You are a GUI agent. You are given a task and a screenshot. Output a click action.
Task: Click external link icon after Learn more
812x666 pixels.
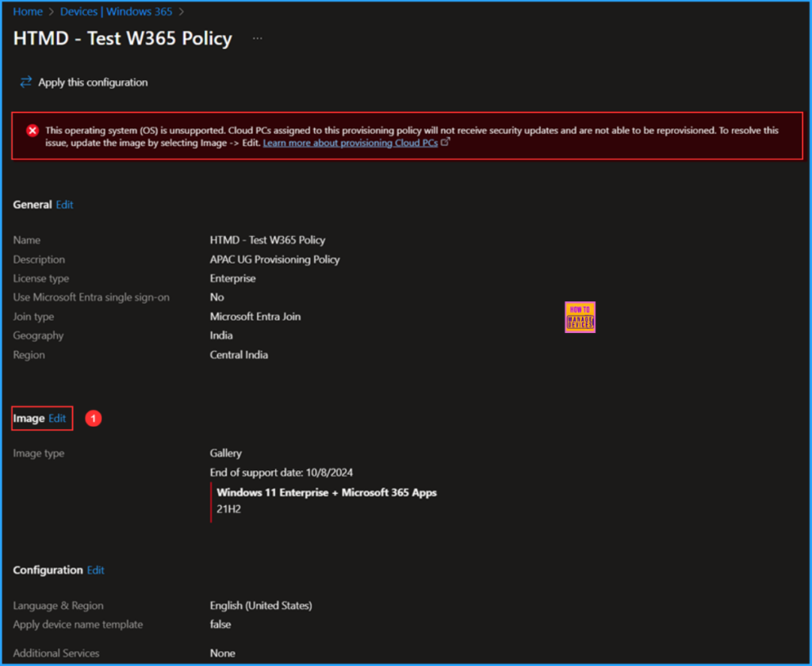click(x=446, y=142)
